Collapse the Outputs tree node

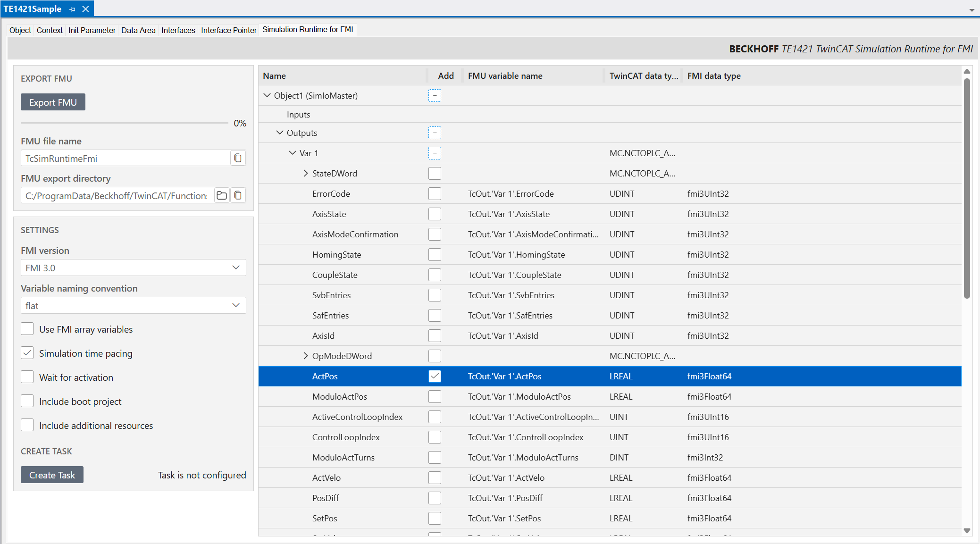coord(280,133)
